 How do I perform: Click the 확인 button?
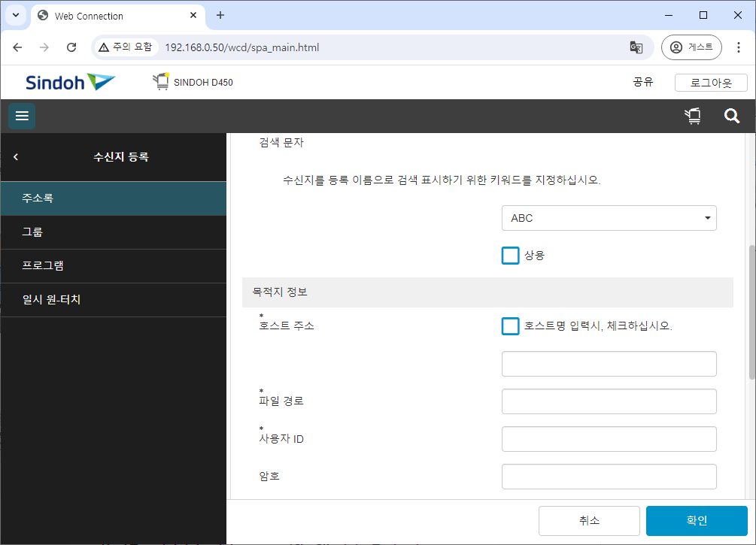tap(697, 520)
